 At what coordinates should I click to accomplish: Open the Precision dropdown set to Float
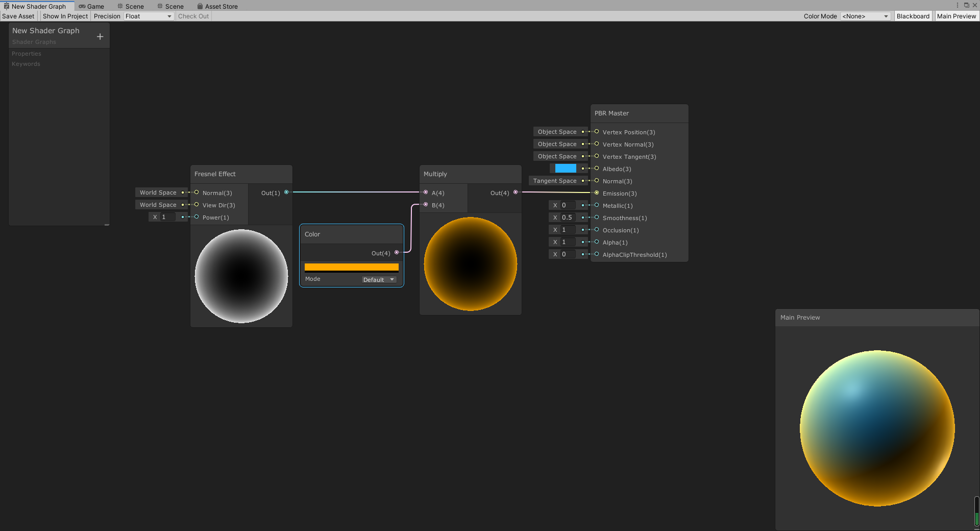[x=148, y=16]
